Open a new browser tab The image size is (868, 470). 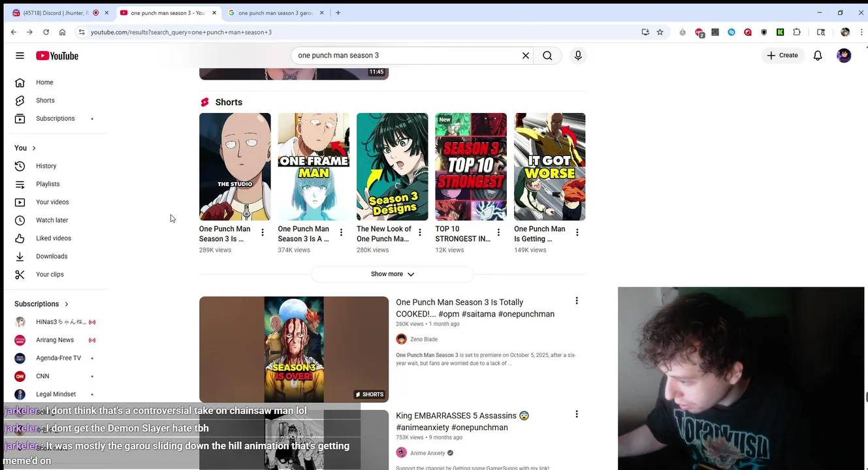(338, 13)
